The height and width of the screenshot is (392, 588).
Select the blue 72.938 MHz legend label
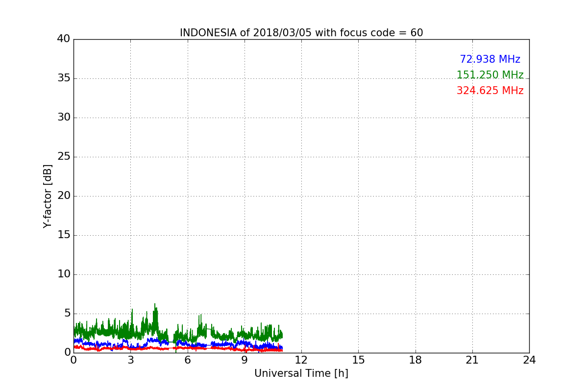pyautogui.click(x=490, y=59)
